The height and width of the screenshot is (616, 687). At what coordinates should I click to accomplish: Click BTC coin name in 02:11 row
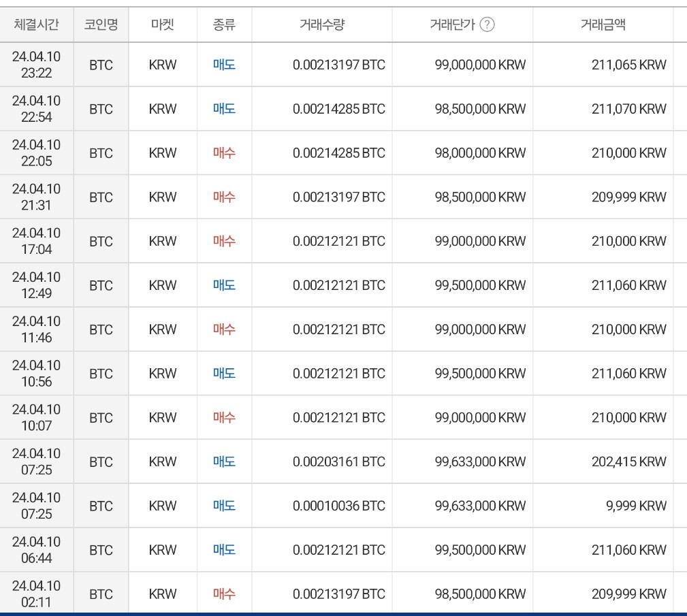(101, 594)
